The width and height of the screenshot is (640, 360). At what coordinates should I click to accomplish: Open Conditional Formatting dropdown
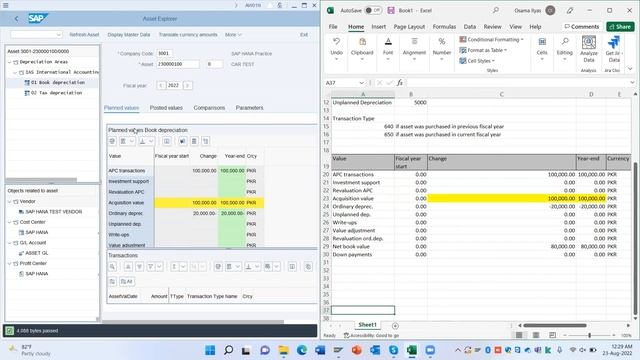491,40
